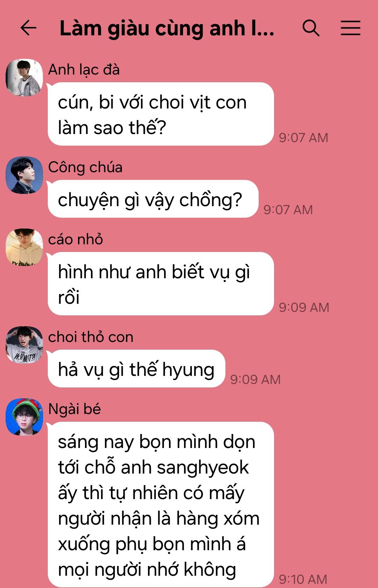Screen dimensions: 378x588
Task: Select the sender name Anh lạc đà
Action: pos(84,70)
